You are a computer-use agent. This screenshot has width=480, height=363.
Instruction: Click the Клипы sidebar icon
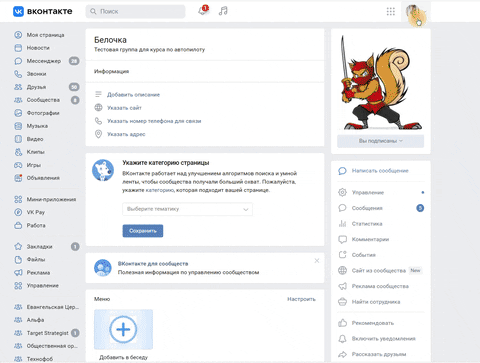tap(18, 152)
